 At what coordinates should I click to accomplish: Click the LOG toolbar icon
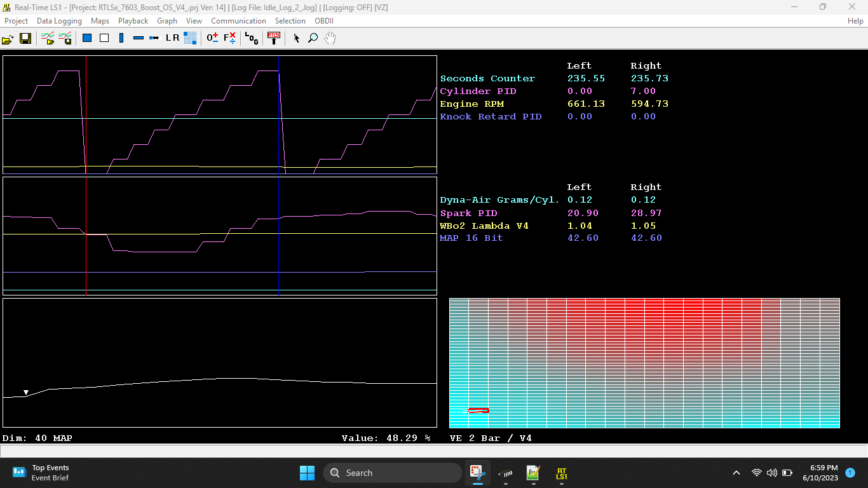(x=252, y=38)
